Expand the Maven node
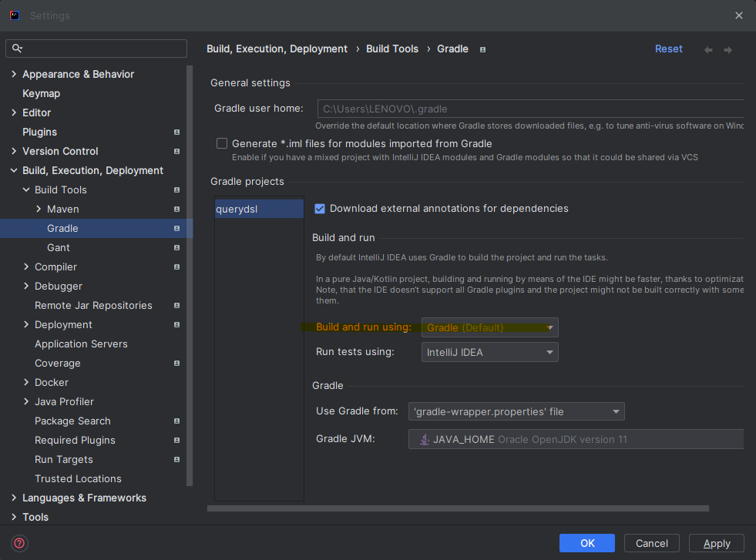Screen dimensions: 756x560 pos(39,209)
